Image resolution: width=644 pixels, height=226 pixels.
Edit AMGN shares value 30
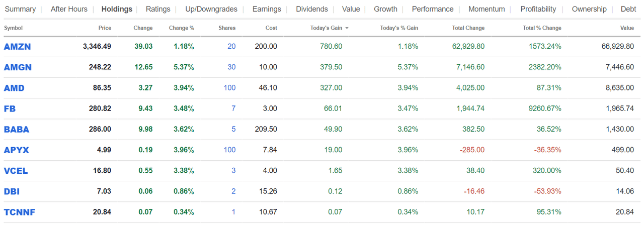tap(231, 67)
